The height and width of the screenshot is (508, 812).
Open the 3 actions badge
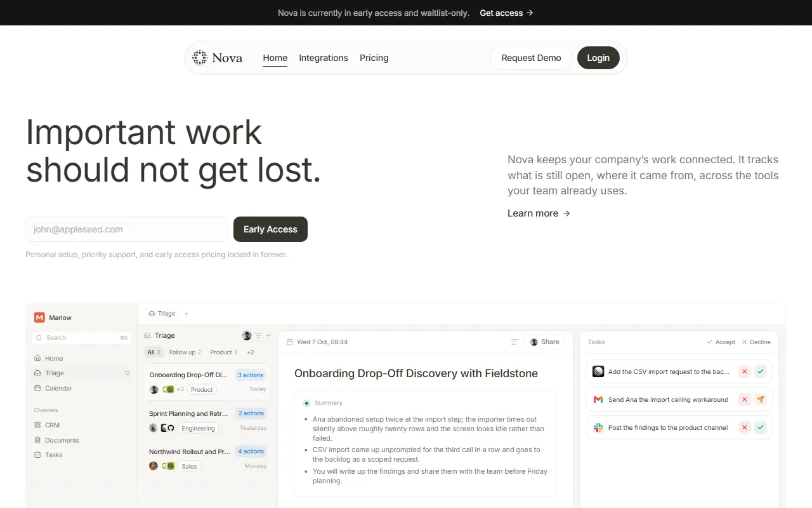point(251,375)
